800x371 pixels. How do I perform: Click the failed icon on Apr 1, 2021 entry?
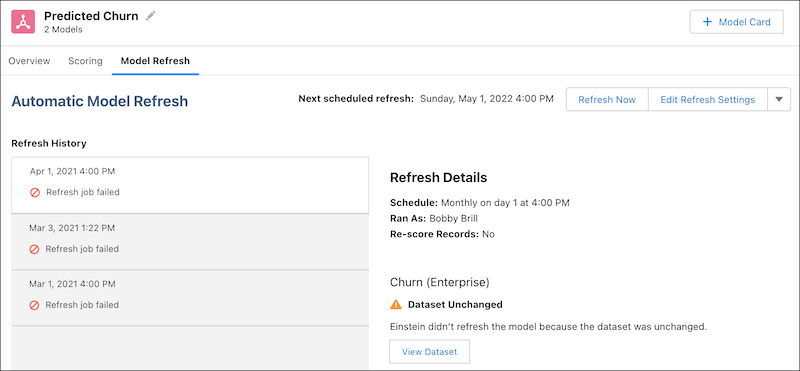coord(35,192)
